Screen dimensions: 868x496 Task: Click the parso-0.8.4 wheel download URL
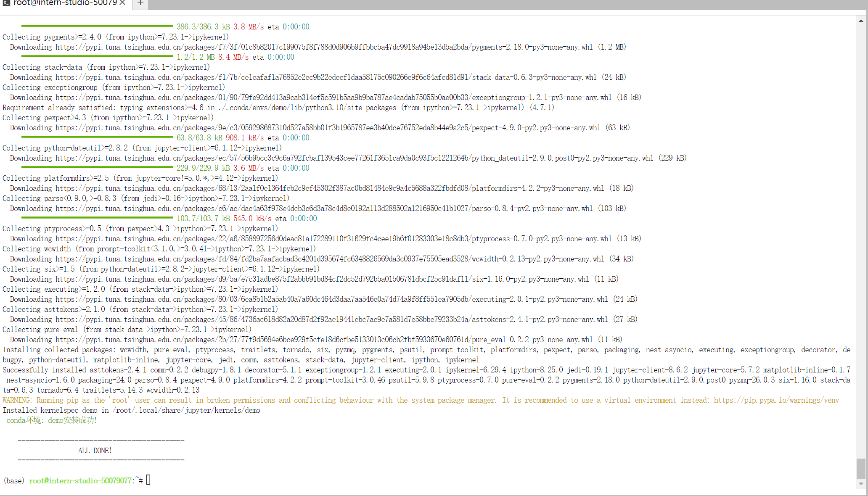point(324,208)
